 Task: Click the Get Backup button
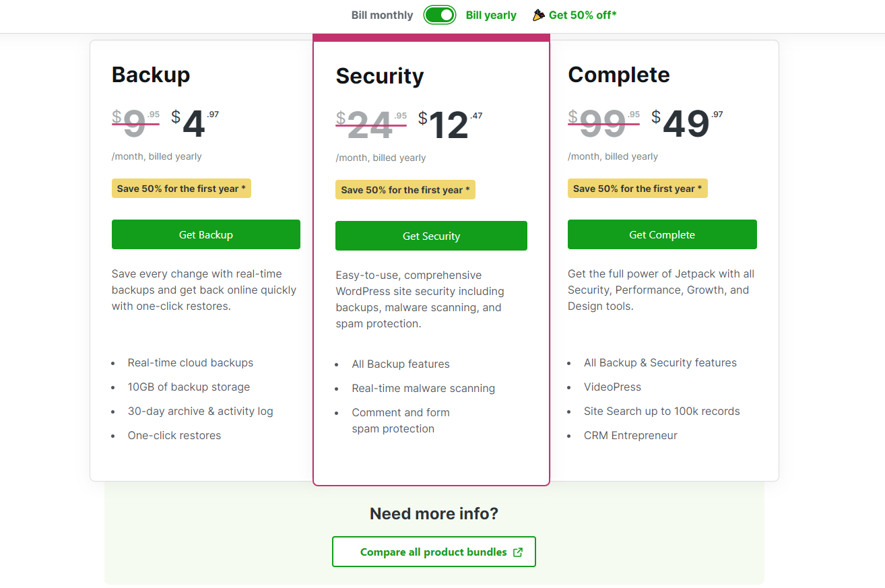click(205, 234)
